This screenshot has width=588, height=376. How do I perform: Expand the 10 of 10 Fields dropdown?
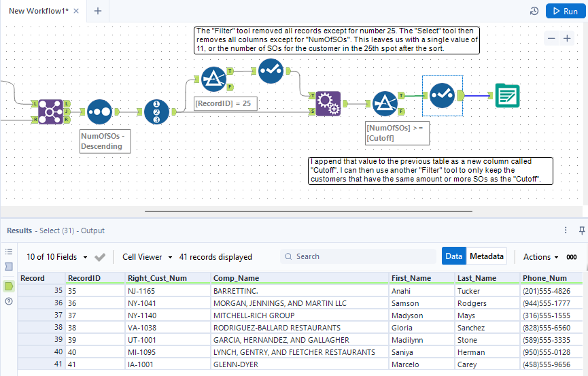(x=57, y=257)
